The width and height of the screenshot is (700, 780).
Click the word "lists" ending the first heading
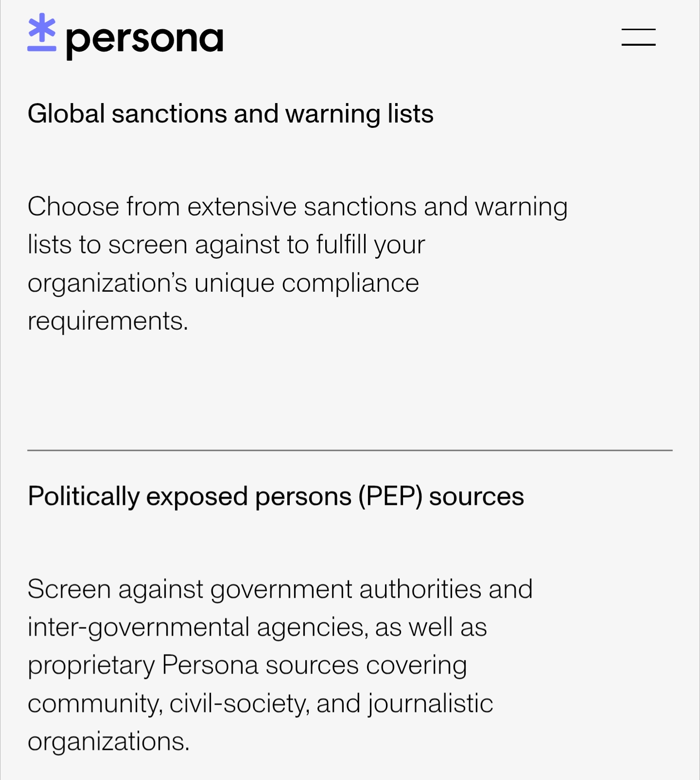410,114
